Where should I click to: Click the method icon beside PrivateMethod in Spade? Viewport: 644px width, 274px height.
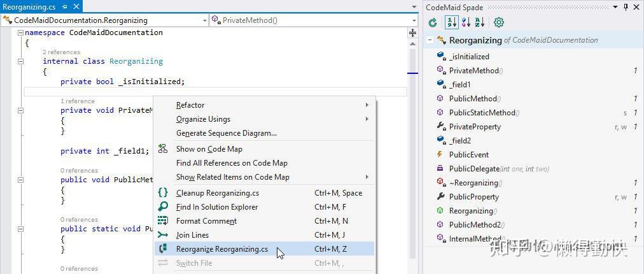click(442, 70)
